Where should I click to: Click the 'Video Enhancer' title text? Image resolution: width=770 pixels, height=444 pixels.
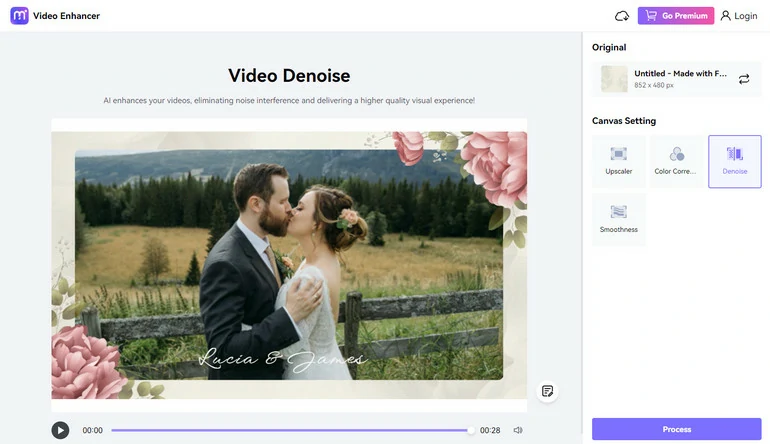pyautogui.click(x=66, y=16)
